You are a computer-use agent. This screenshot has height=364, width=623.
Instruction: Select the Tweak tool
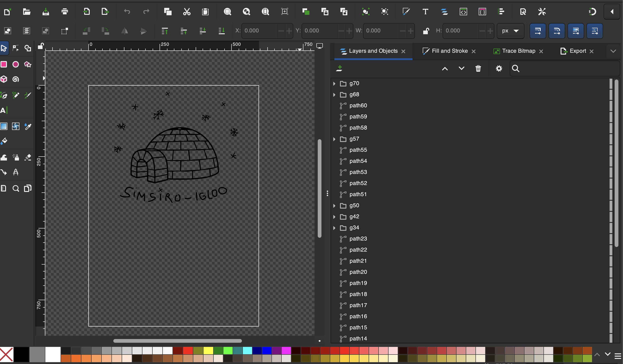click(x=4, y=157)
